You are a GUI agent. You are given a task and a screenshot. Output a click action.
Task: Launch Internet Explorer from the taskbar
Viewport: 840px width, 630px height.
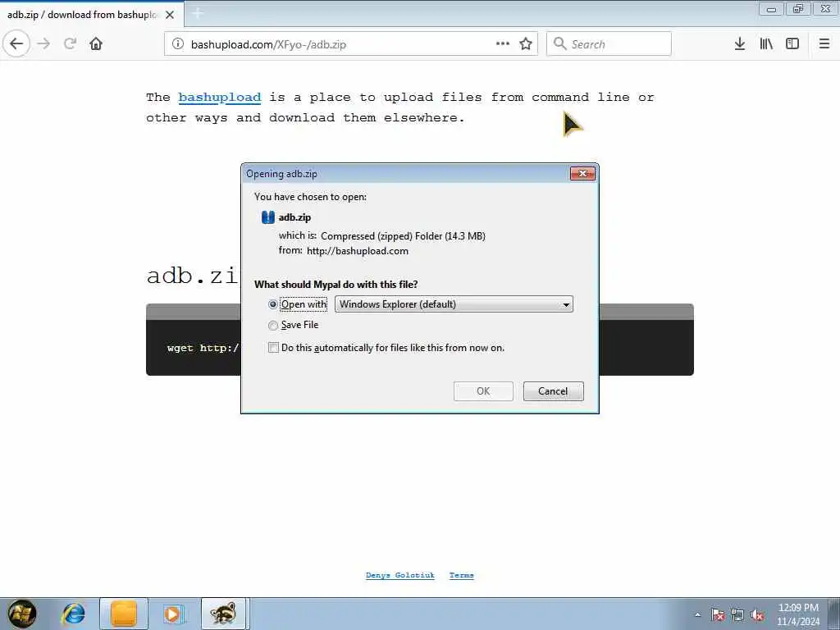click(x=73, y=614)
